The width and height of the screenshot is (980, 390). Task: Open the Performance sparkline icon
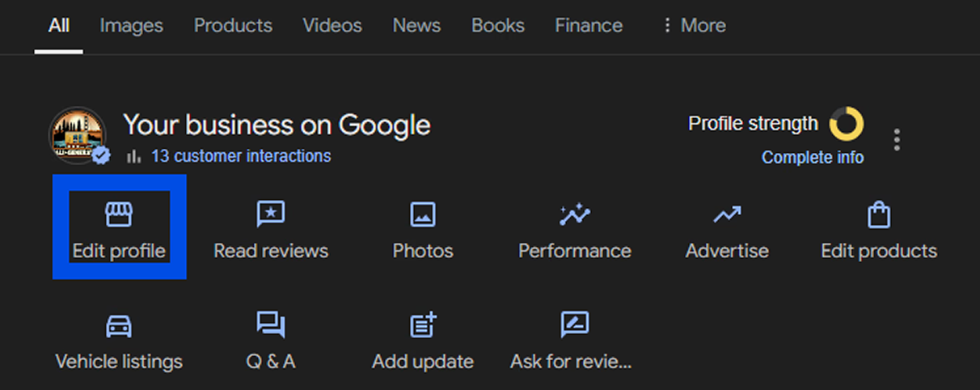574,214
